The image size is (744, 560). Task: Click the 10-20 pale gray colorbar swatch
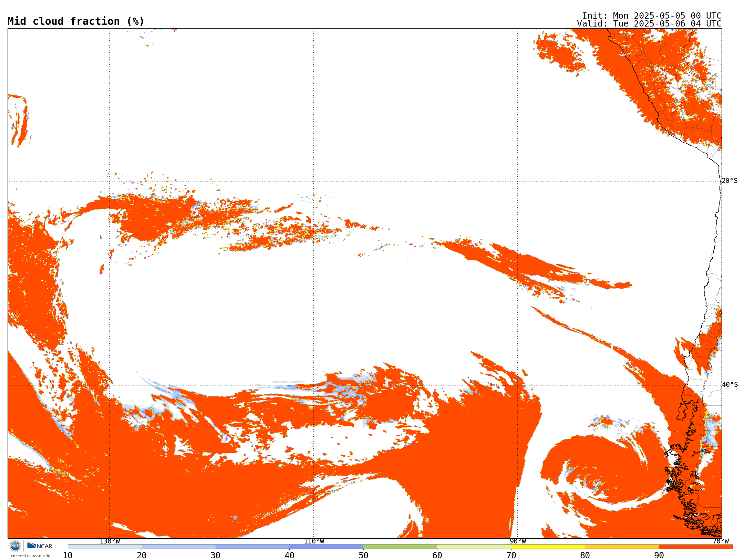[105, 547]
